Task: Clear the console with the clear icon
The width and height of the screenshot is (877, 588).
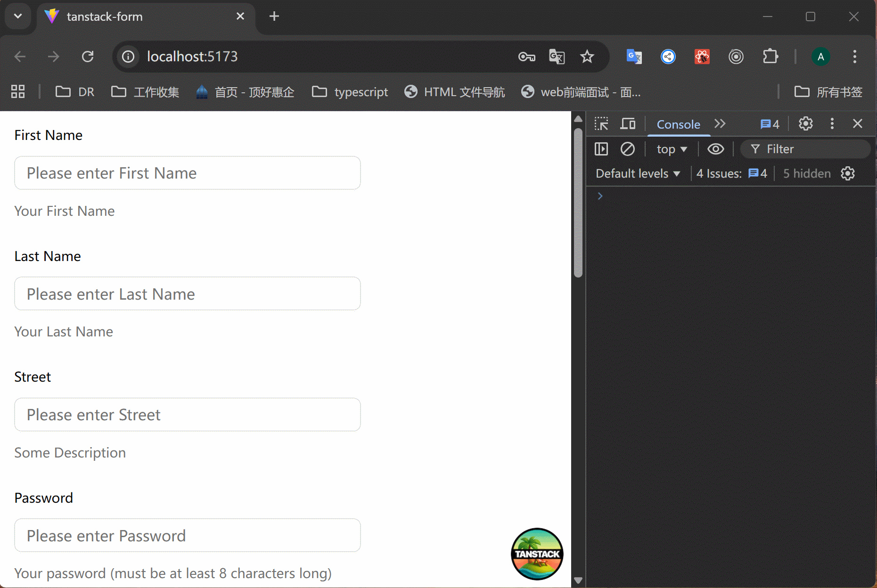Action: 627,149
